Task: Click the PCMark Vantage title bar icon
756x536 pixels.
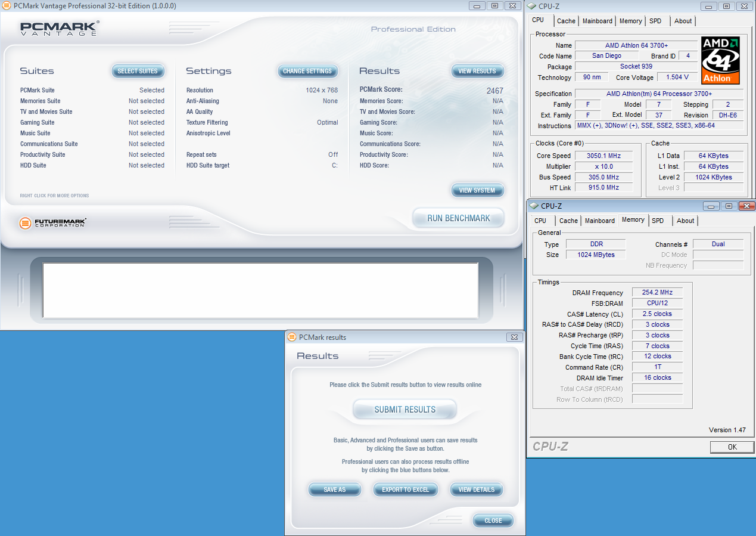Action: (x=7, y=6)
